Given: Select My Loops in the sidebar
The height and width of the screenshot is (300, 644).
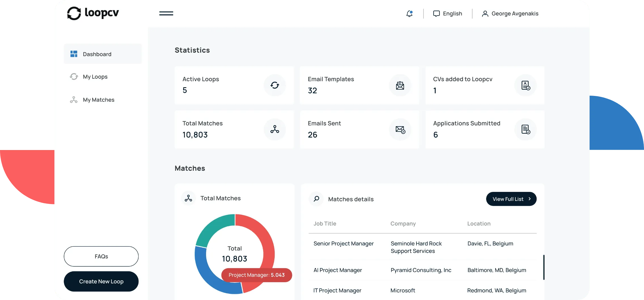Looking at the screenshot, I should point(95,76).
